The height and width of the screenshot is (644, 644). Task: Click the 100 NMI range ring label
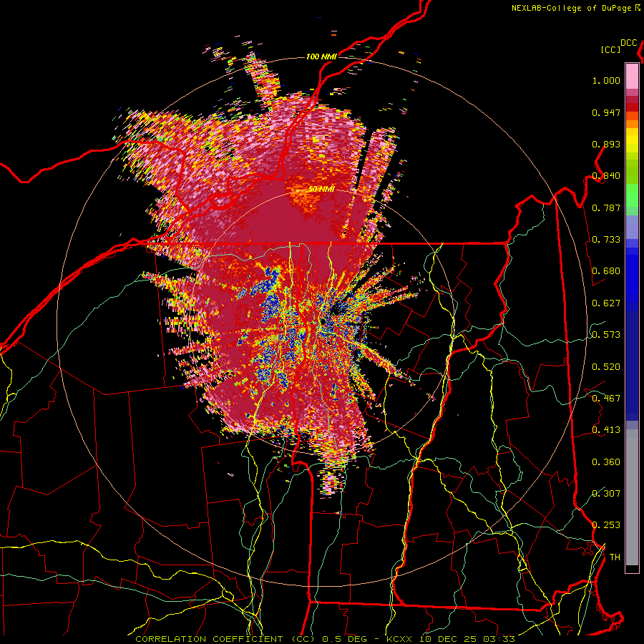pyautogui.click(x=321, y=57)
